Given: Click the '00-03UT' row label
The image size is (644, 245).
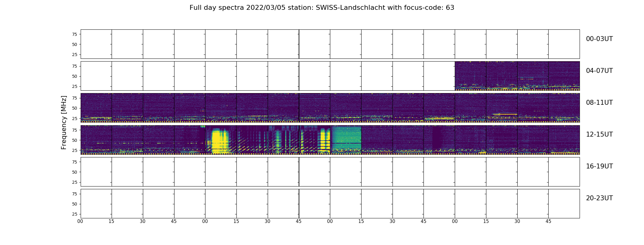Looking at the screenshot, I should pos(599,39).
